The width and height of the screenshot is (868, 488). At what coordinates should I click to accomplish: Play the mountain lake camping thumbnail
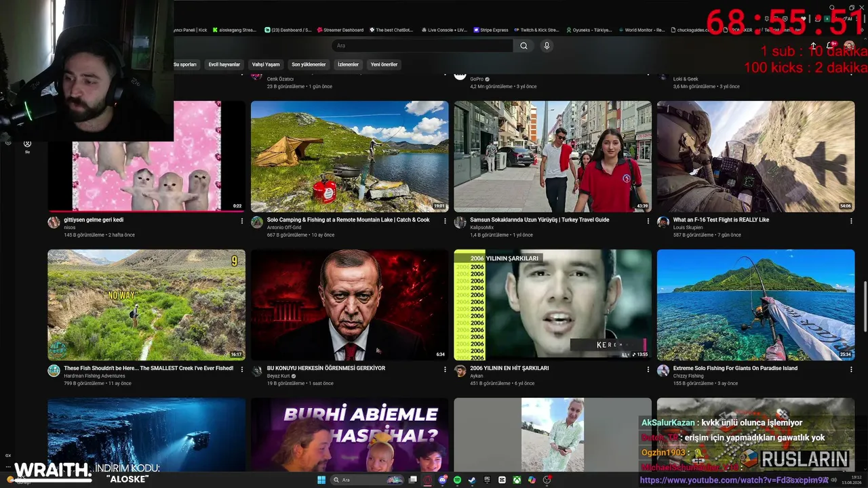pyautogui.click(x=349, y=157)
